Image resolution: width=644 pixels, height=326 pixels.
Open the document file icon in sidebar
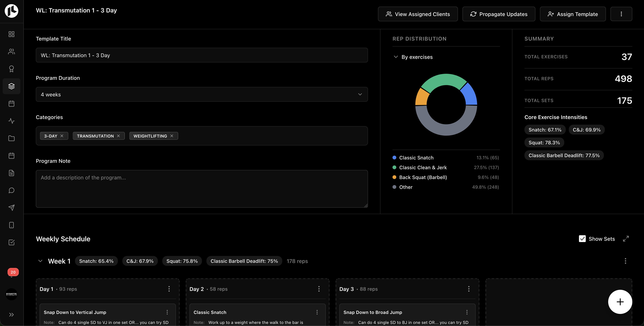pos(11,173)
